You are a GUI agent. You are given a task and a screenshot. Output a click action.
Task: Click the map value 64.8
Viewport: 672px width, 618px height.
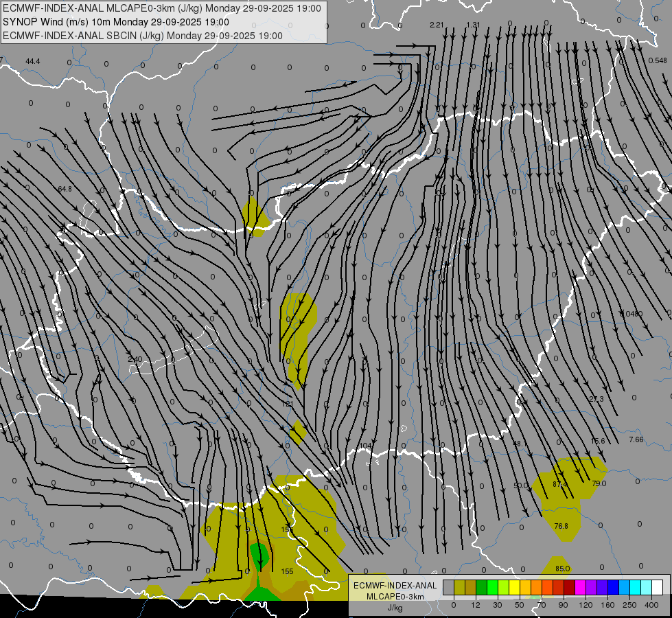[x=65, y=189]
